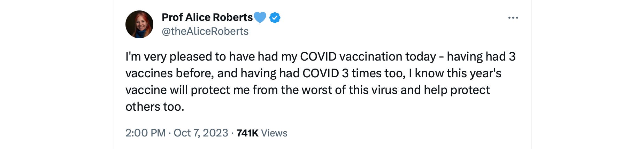Click the phrase "COVID 3 times too"
The height and width of the screenshot is (149, 644).
pos(353,73)
